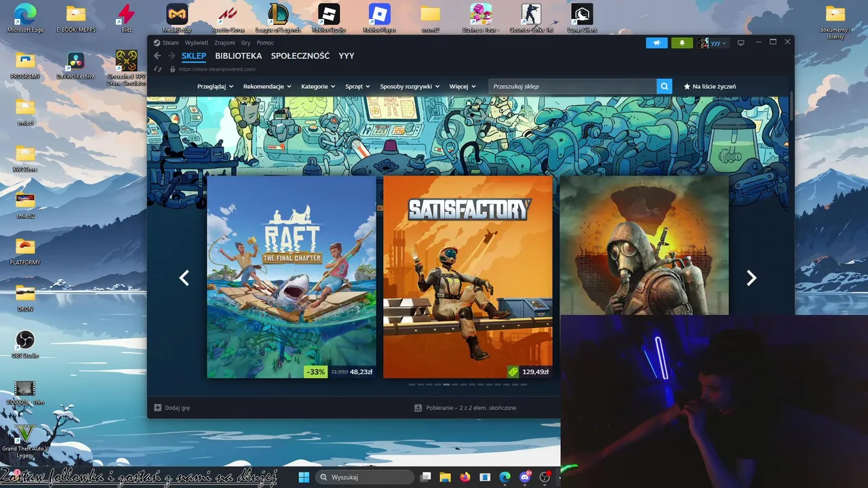Image resolution: width=868 pixels, height=488 pixels.
Task: Reload the Steam store page
Action: pyautogui.click(x=158, y=69)
